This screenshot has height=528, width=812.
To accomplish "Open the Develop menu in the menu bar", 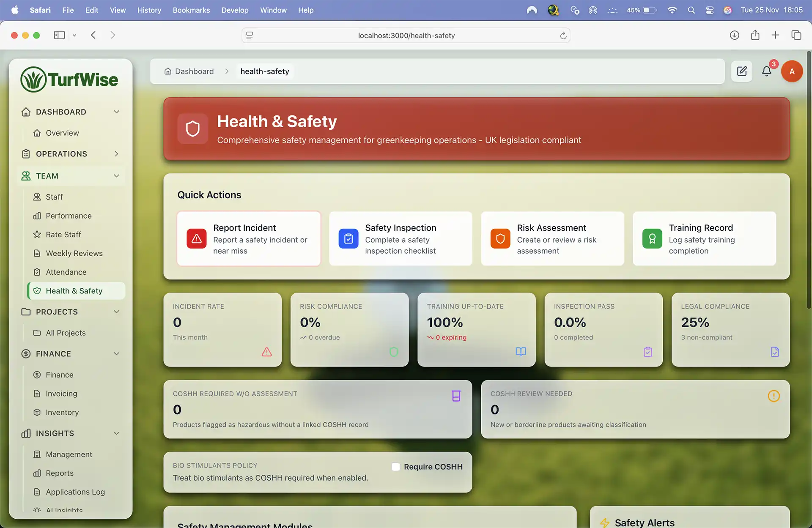I will tap(235, 10).
